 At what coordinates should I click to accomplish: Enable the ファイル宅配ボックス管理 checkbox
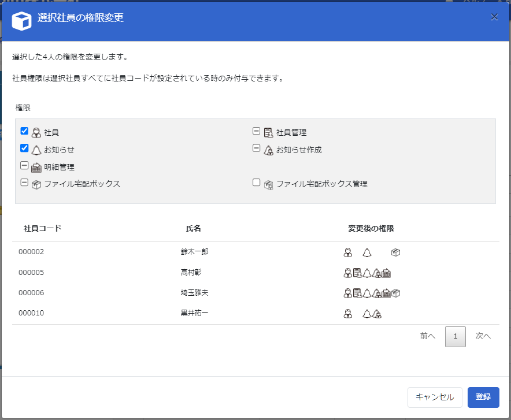point(256,183)
